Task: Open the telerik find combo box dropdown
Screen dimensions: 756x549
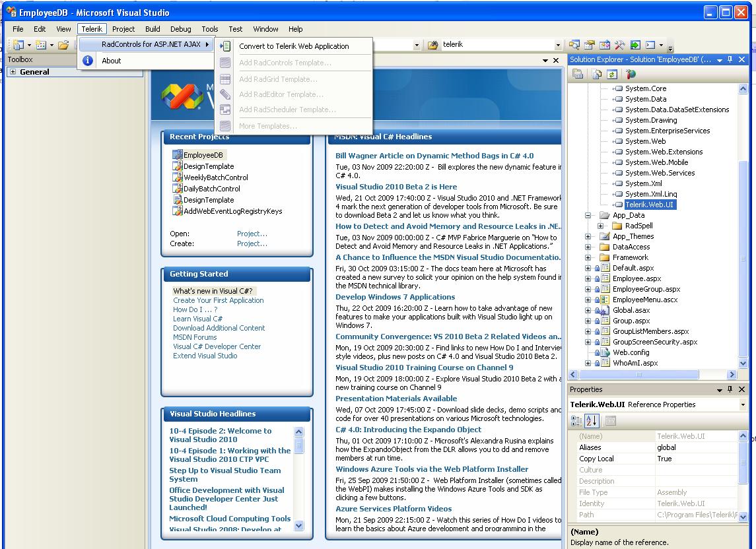Action: (558, 45)
